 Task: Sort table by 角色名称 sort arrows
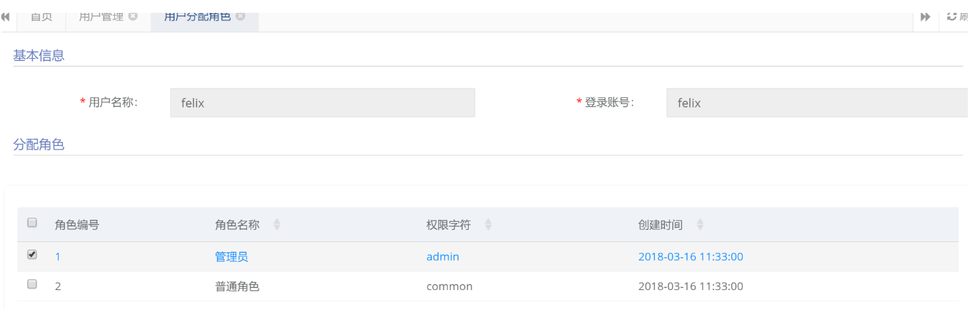pyautogui.click(x=277, y=225)
